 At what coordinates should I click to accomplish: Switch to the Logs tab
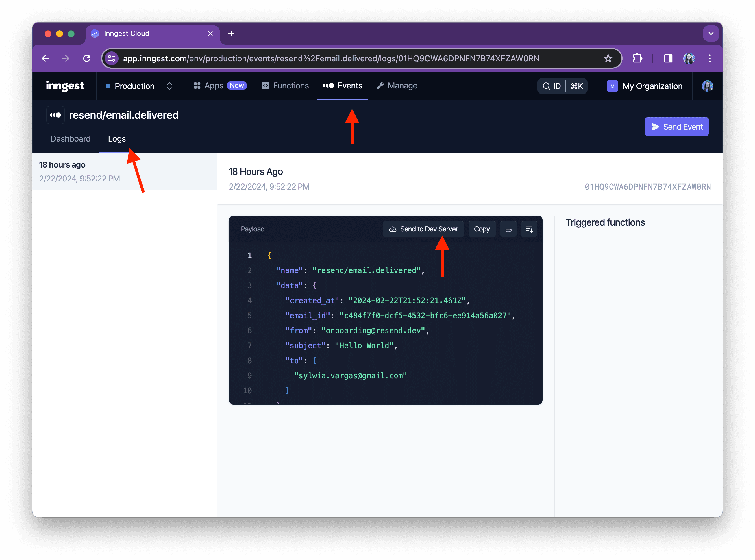[116, 139]
